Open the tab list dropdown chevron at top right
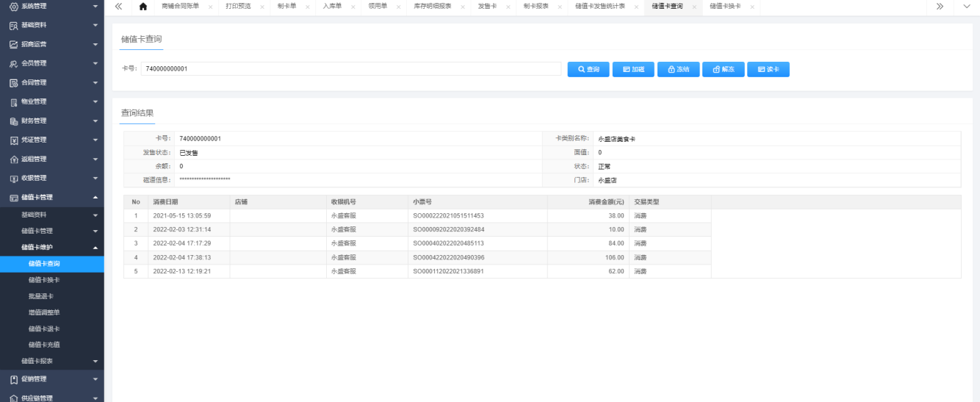The image size is (980, 402). pos(967,6)
